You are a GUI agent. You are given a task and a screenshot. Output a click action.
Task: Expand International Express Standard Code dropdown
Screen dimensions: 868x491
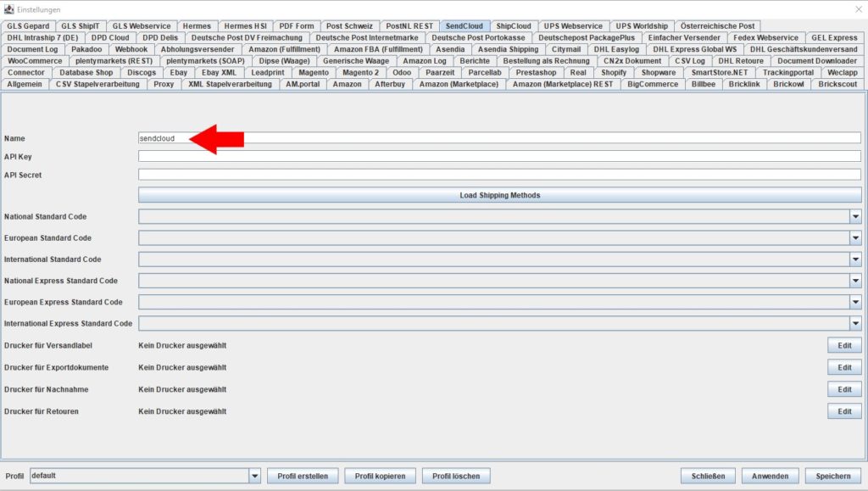coord(855,324)
